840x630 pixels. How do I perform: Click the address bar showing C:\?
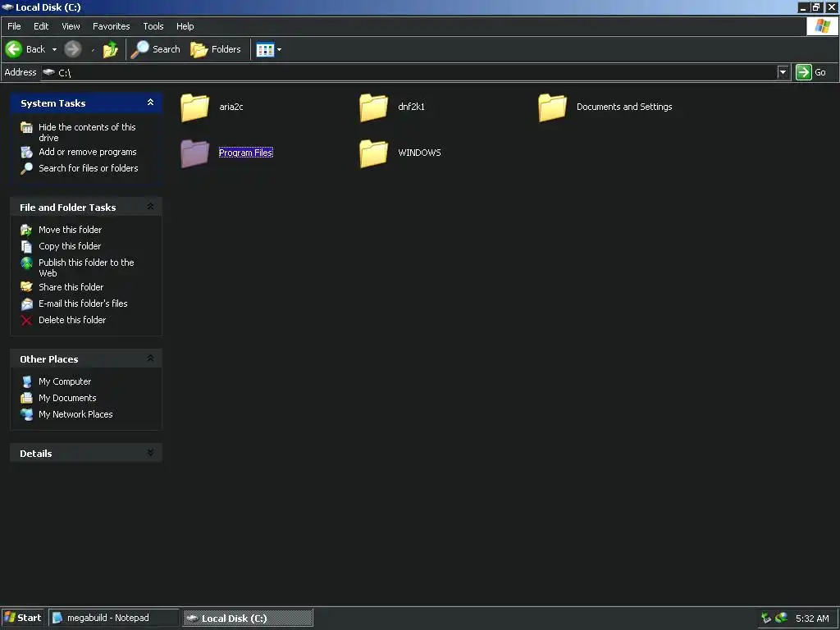point(409,72)
